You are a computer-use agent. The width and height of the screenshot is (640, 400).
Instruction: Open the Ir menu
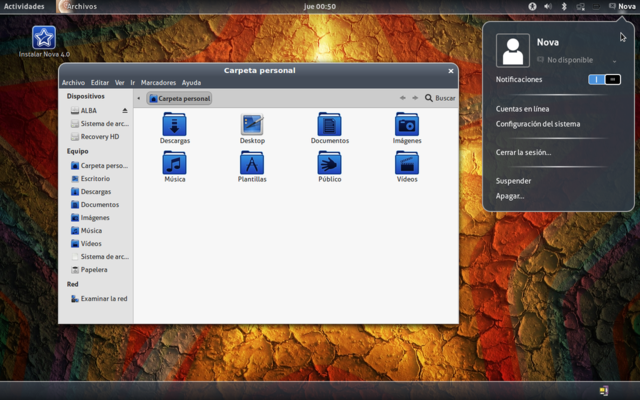133,83
